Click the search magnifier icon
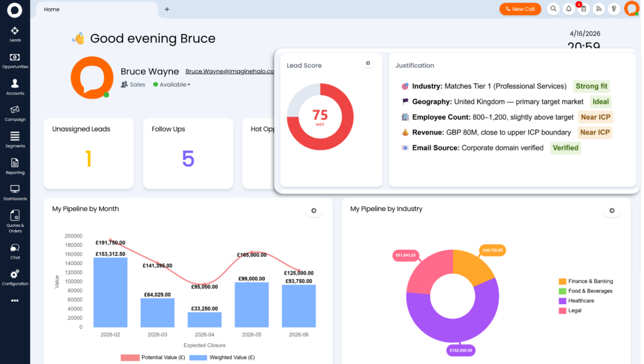The height and width of the screenshot is (364, 644). tap(553, 9)
